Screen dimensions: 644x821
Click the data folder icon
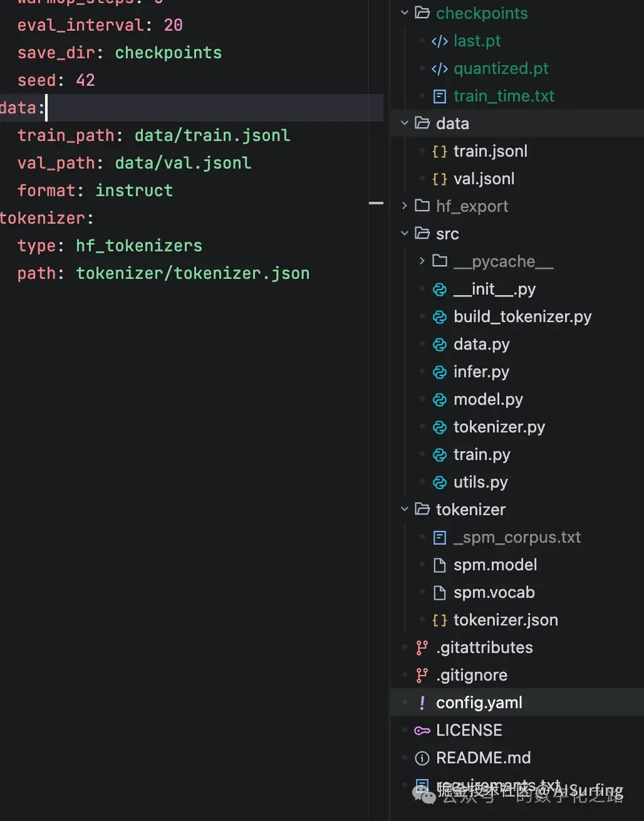[422, 123]
